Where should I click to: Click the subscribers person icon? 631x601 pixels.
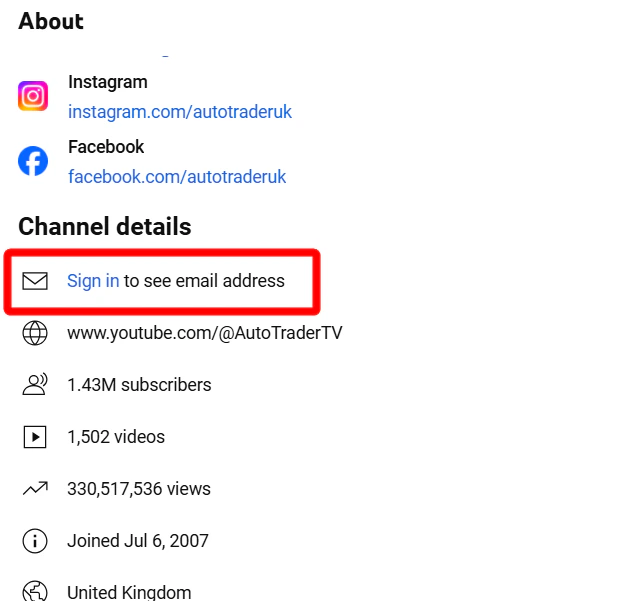click(x=35, y=384)
